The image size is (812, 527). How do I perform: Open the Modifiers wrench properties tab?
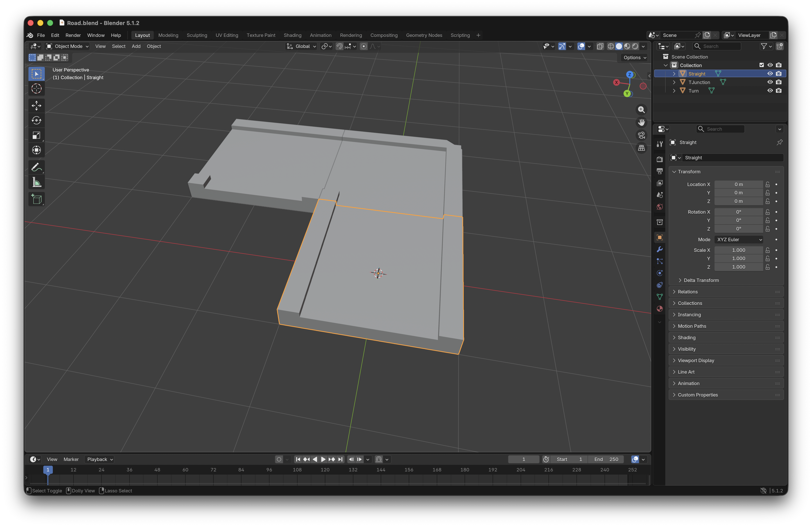pyautogui.click(x=660, y=249)
